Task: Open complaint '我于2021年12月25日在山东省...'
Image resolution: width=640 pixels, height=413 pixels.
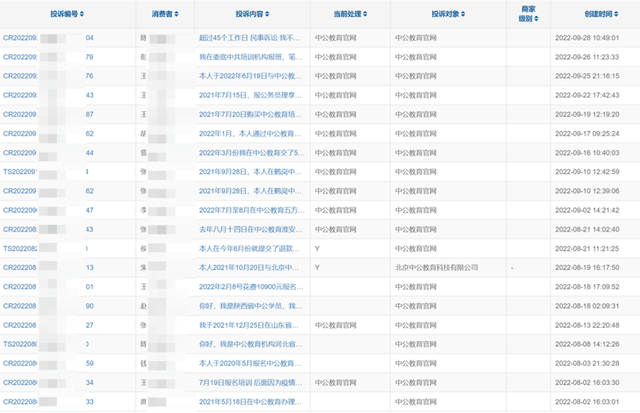Action: coord(249,325)
